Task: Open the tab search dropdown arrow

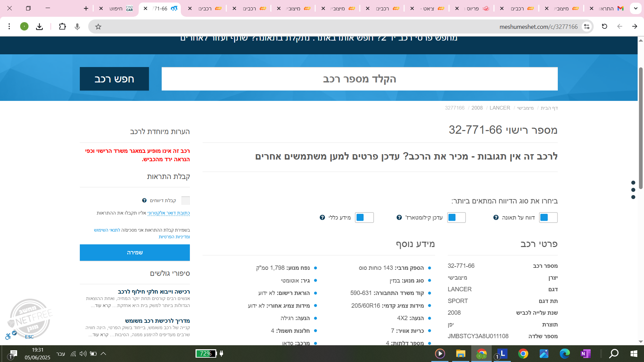Action: point(636,8)
